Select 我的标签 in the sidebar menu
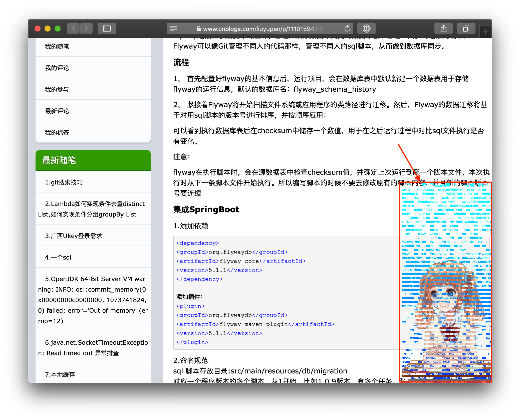 (57, 132)
